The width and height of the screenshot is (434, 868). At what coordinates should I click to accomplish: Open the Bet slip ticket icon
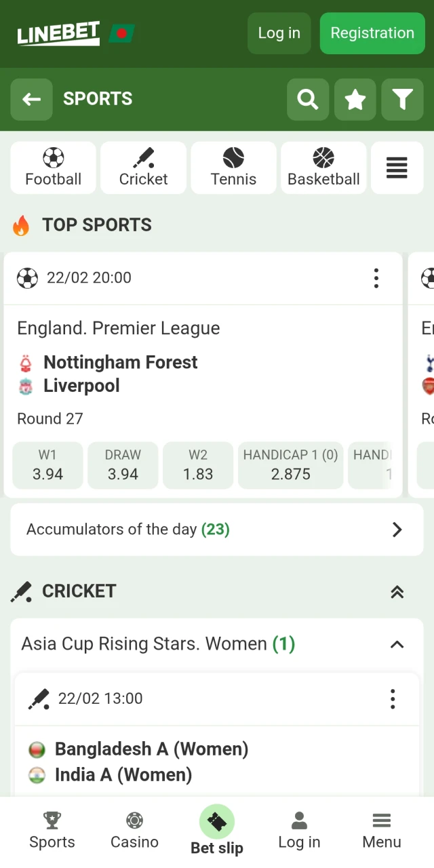click(217, 819)
